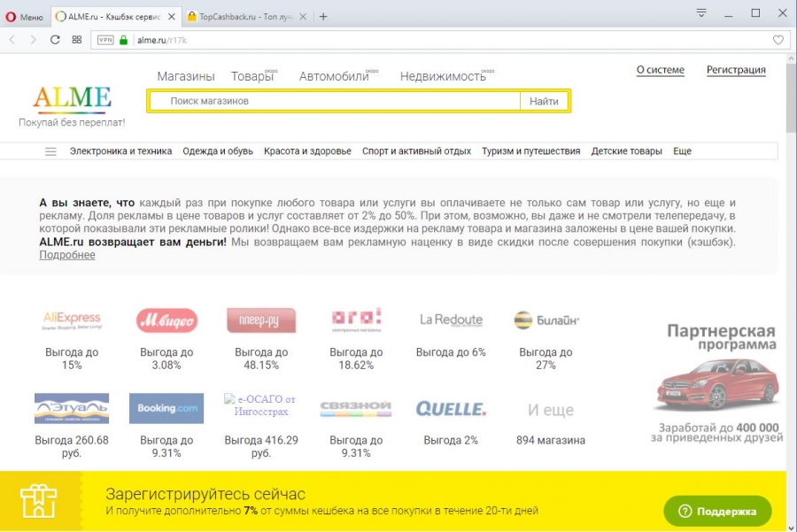Bookmark the page with heart icon

(778, 40)
